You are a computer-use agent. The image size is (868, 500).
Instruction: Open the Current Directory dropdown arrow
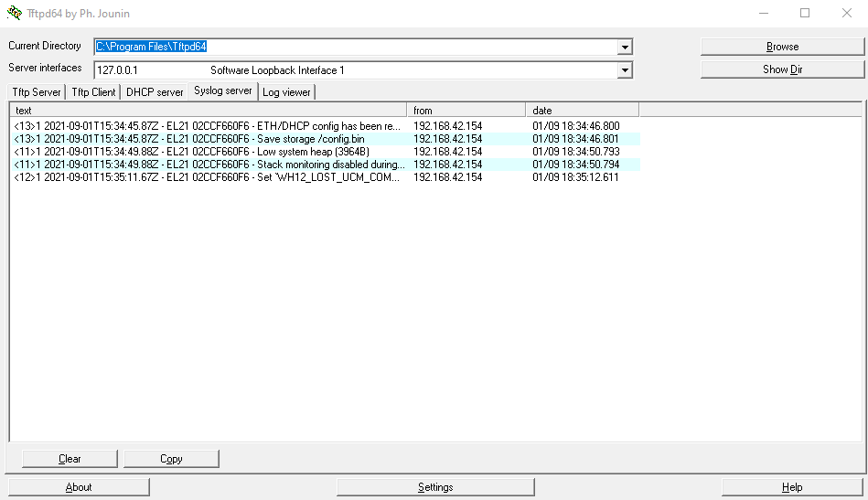625,48
